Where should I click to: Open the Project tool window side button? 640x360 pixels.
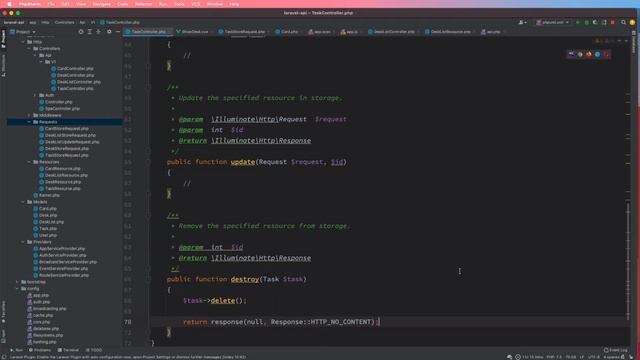[3, 39]
